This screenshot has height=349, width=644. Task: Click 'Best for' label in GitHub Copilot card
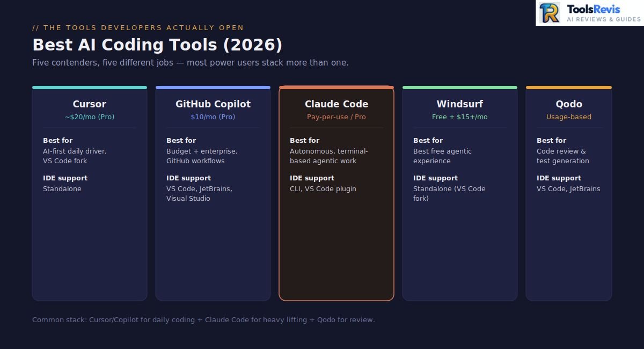[181, 140]
